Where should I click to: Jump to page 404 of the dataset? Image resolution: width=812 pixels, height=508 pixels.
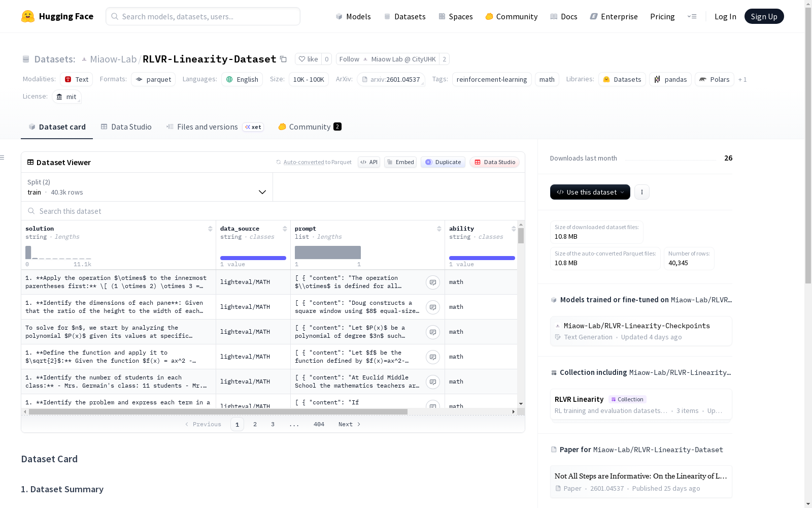[319, 425]
